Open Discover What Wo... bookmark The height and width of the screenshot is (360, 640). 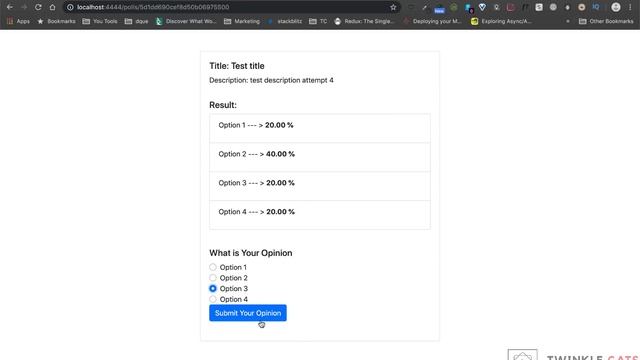point(186,21)
